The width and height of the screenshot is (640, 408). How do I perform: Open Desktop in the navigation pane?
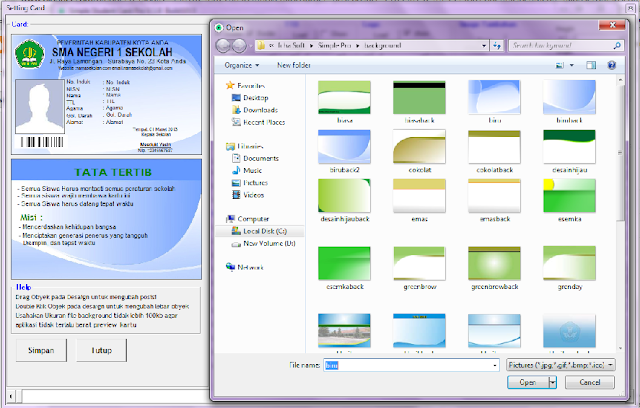click(250, 98)
